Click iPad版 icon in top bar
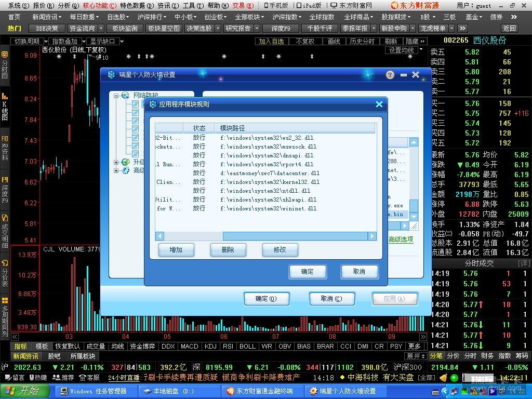 (299, 5)
